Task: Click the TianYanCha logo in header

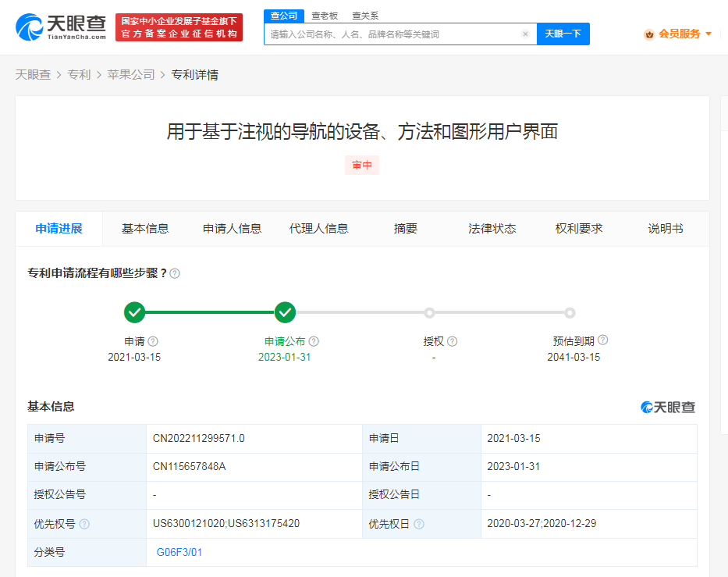Action: coord(60,27)
